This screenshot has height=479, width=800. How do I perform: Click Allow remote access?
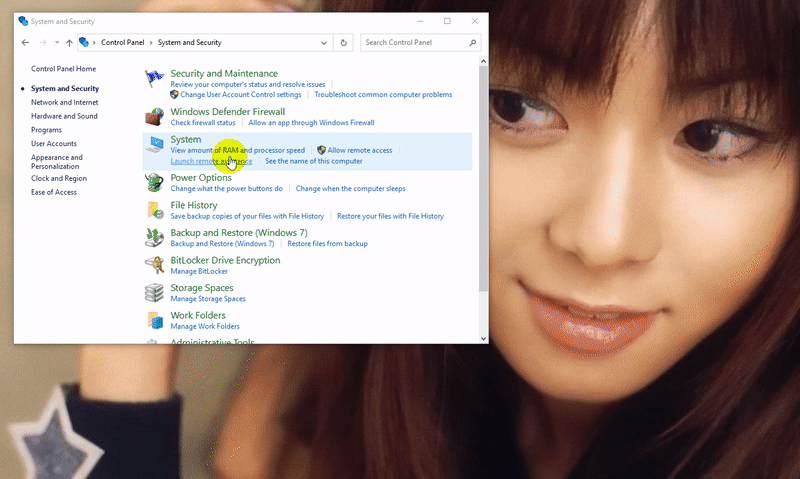click(x=360, y=150)
